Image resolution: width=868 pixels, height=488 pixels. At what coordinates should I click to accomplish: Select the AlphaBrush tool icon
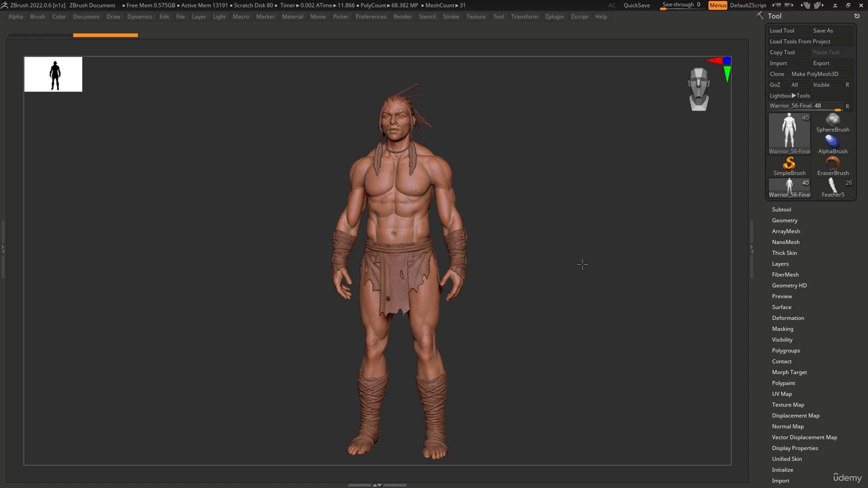(833, 142)
